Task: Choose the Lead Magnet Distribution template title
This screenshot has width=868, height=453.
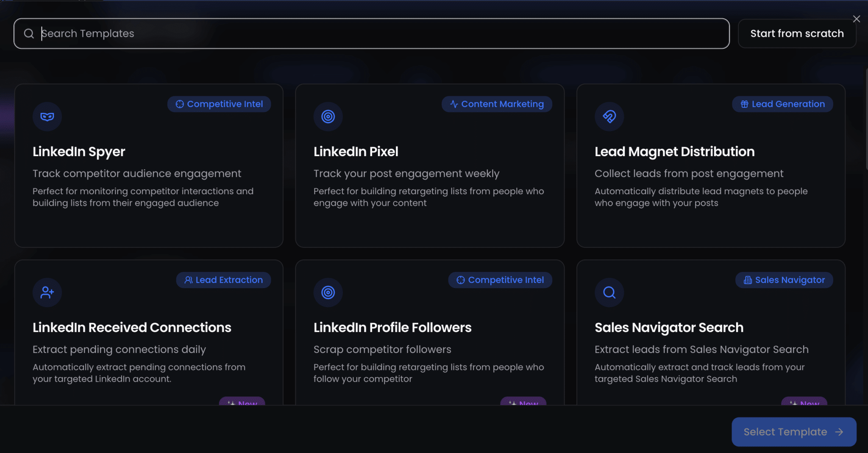Action: [x=674, y=151]
